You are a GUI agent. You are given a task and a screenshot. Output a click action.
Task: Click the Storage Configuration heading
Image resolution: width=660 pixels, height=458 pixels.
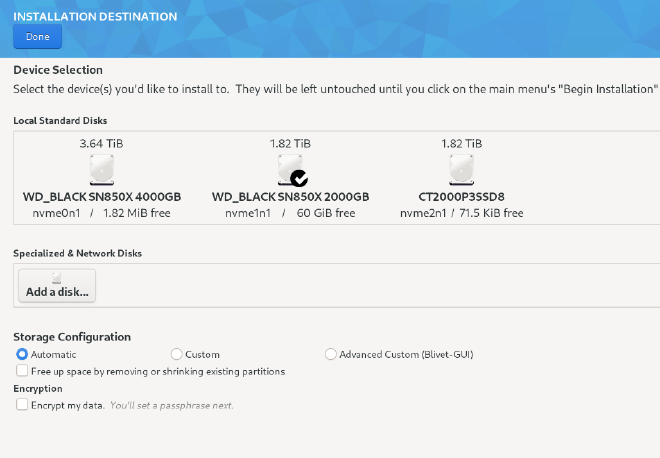click(x=72, y=337)
